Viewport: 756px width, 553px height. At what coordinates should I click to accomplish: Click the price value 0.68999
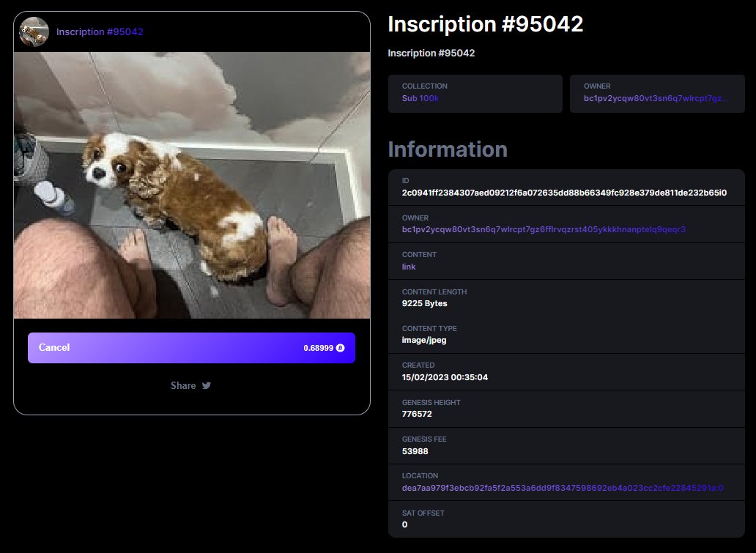point(318,348)
